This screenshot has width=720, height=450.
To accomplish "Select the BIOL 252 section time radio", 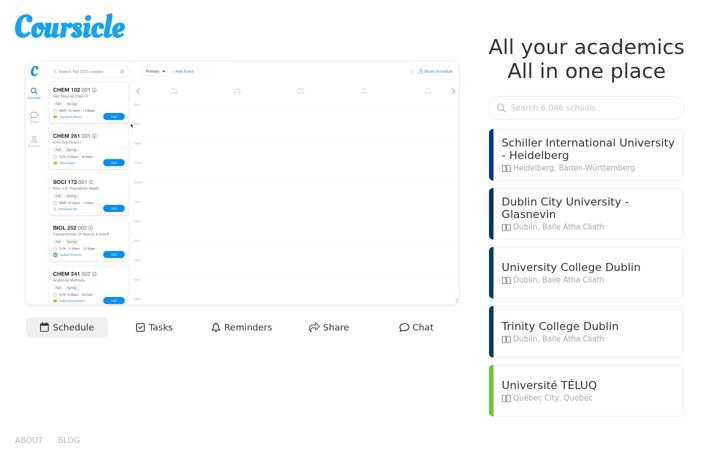I will tap(55, 248).
